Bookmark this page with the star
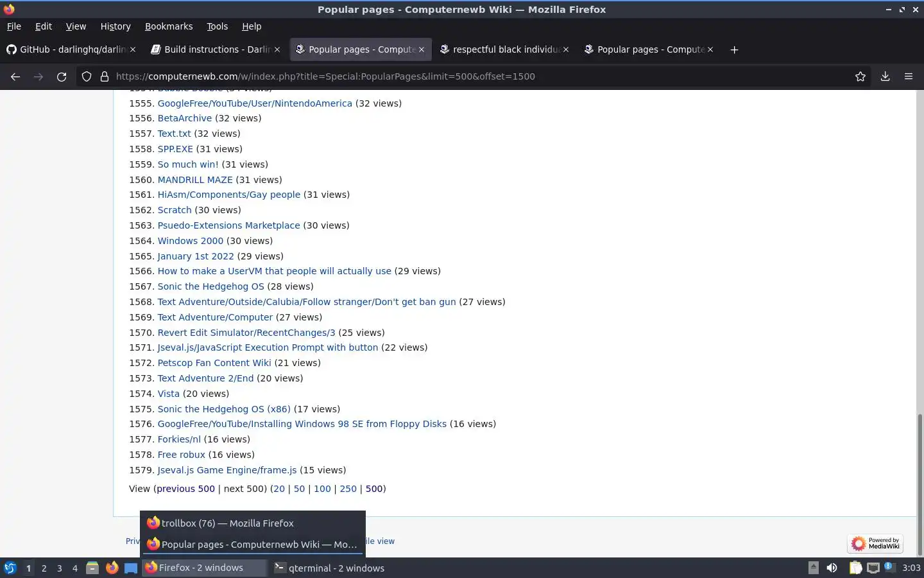The image size is (924, 578). pyautogui.click(x=860, y=76)
